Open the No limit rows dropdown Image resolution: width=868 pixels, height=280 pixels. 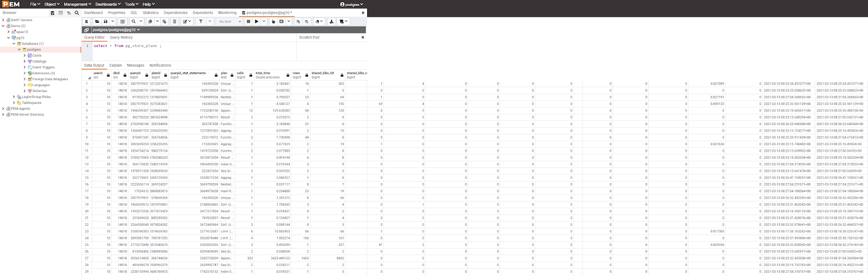(x=229, y=22)
